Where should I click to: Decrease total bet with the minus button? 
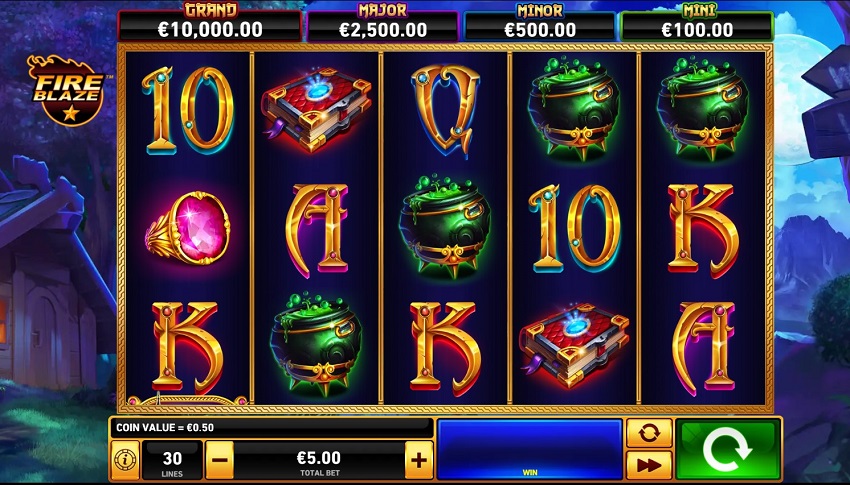[x=220, y=460]
